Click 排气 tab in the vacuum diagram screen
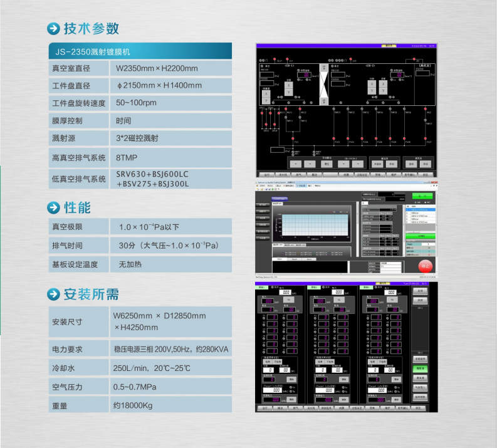This screenshot has height=448, width=497. (298, 175)
